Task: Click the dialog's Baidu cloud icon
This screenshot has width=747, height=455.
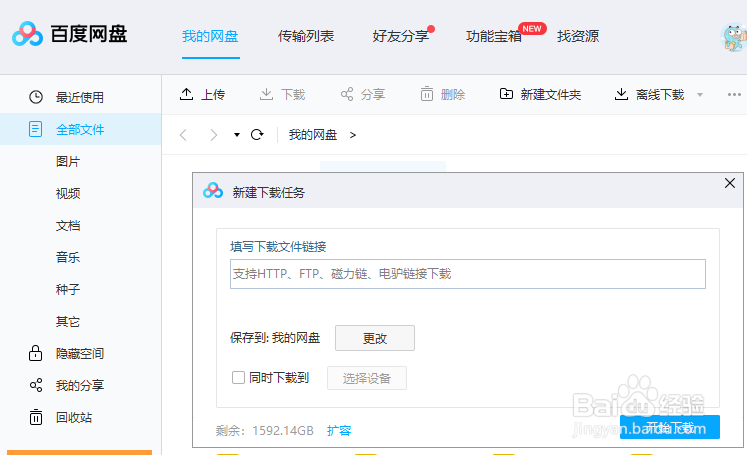Action: pyautogui.click(x=212, y=191)
